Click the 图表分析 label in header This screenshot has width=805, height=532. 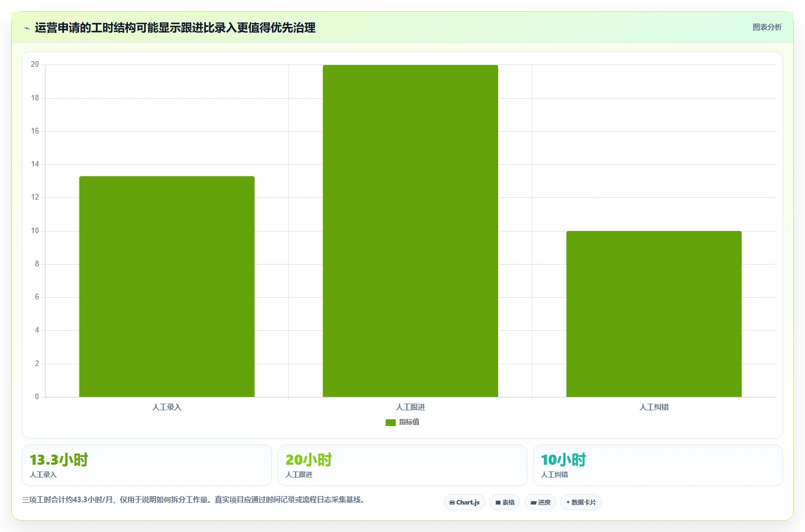(x=767, y=27)
